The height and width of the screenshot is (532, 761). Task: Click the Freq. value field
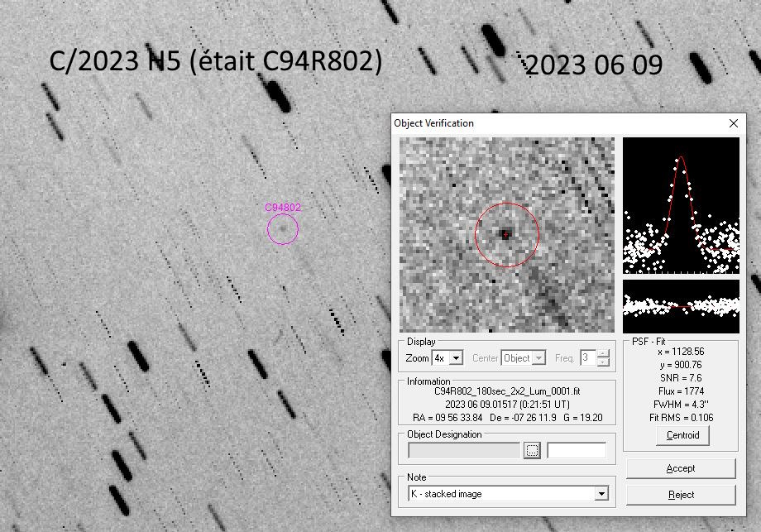click(588, 358)
